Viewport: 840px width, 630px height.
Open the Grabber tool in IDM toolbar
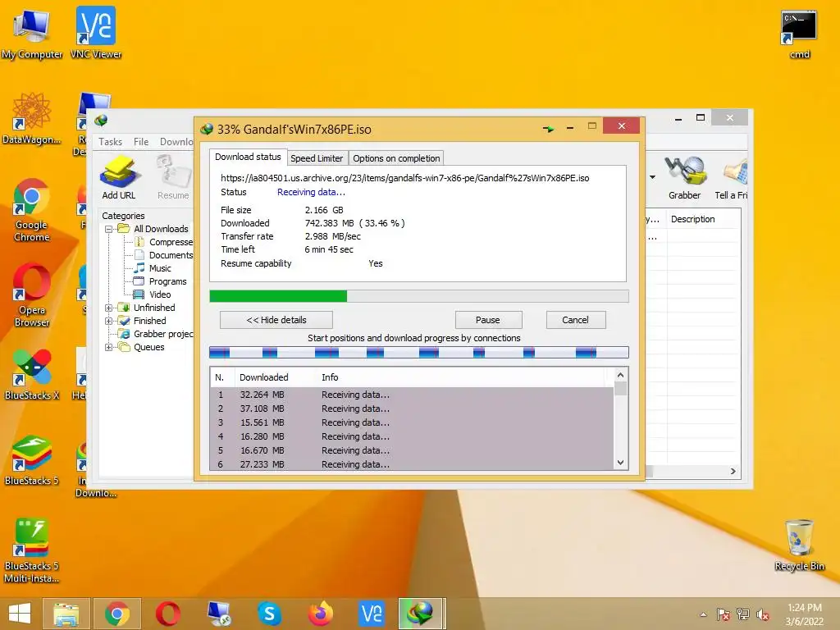[x=684, y=177]
